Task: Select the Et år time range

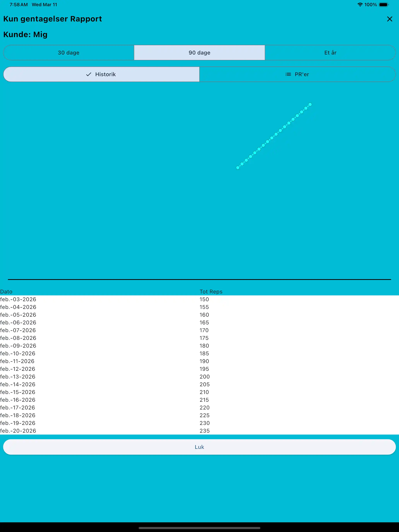Action: click(x=330, y=52)
